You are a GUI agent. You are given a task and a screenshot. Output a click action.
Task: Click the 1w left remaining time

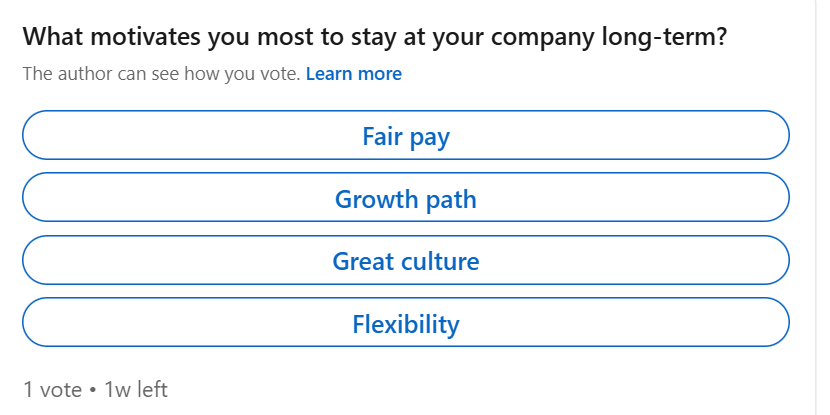[136, 390]
